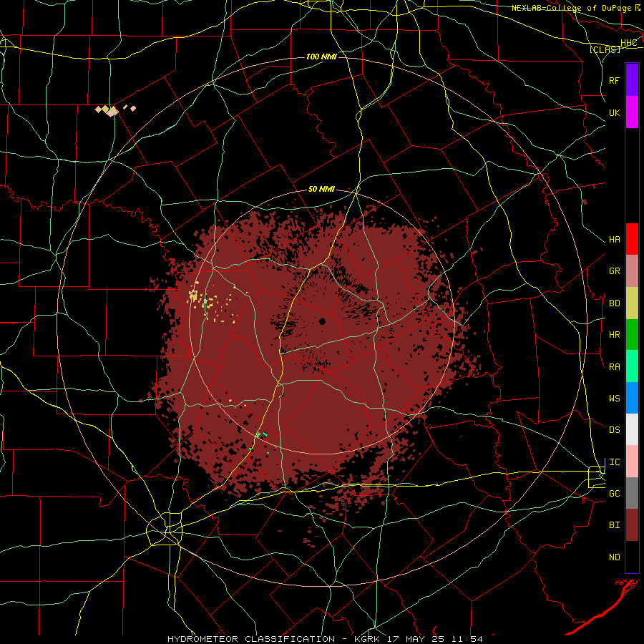The height and width of the screenshot is (644, 644).
Task: Click the gray GC legend color swatch
Action: pos(632,493)
